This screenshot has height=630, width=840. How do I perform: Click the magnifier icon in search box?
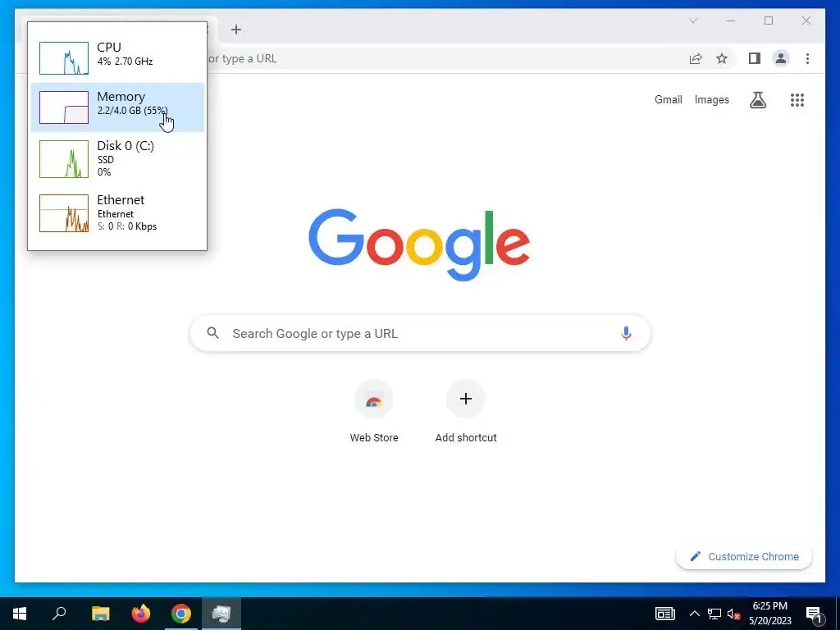tap(213, 333)
